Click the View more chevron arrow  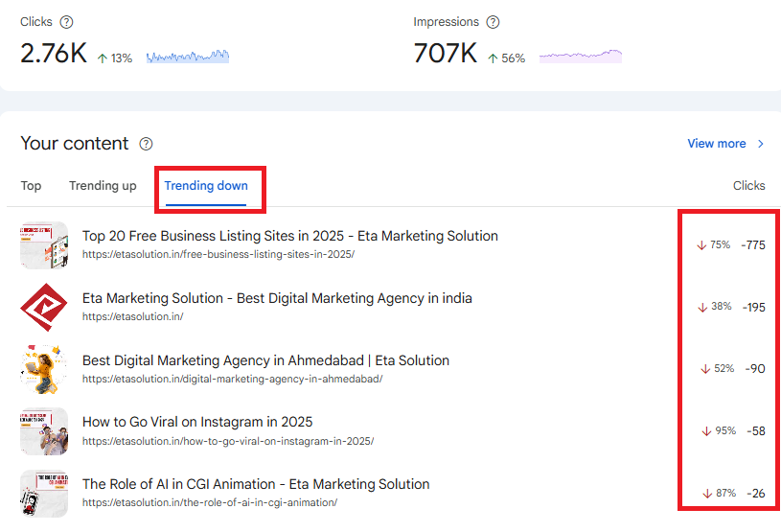761,144
